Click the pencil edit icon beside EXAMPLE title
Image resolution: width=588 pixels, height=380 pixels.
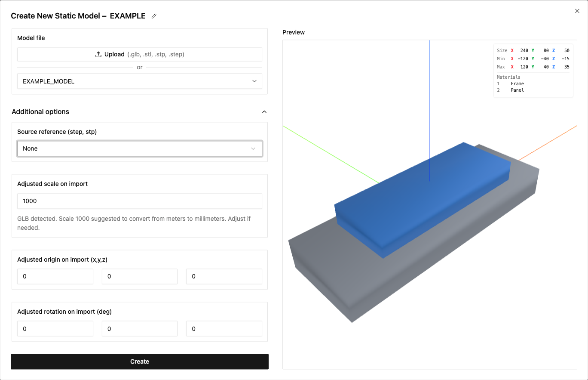154,16
